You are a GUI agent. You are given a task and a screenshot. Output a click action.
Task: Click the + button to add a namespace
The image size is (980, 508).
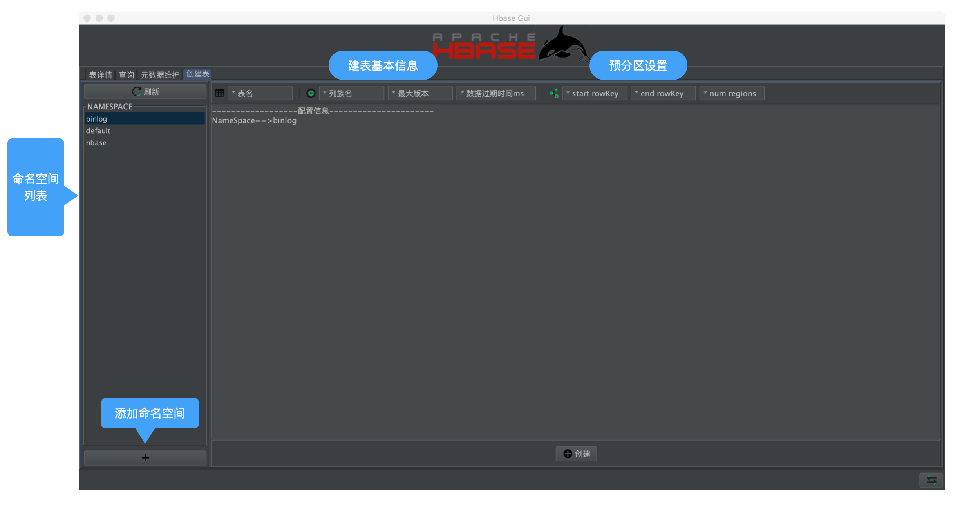click(145, 457)
